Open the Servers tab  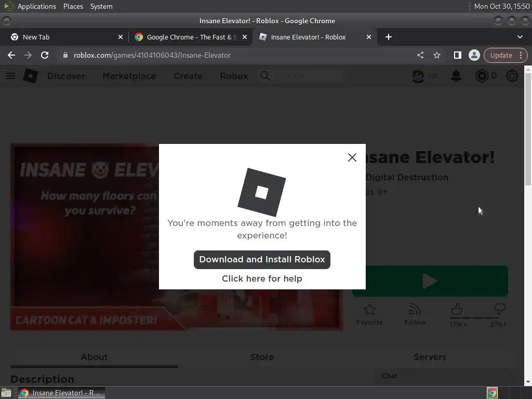430,357
